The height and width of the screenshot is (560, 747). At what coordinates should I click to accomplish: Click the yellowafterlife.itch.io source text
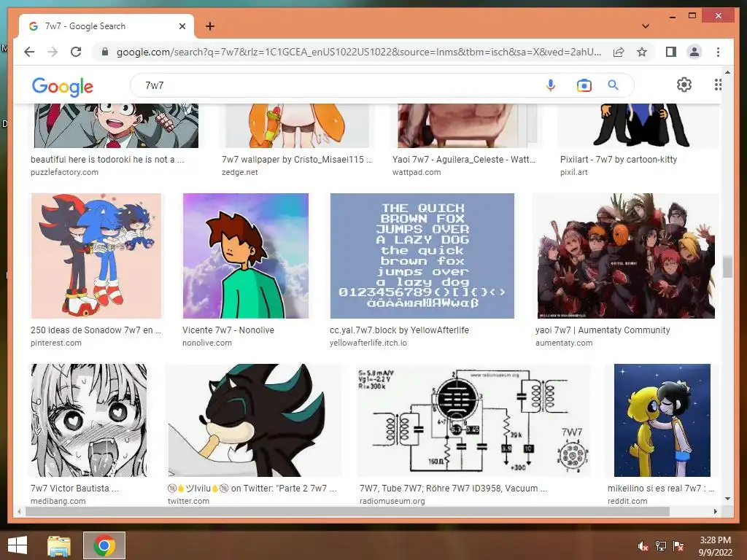click(368, 343)
